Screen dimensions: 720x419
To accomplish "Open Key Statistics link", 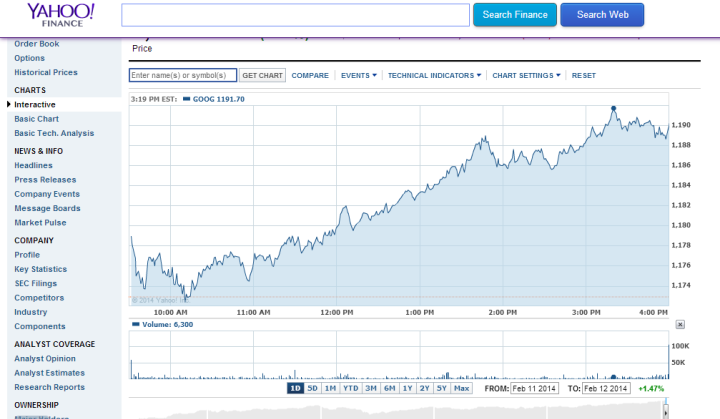I will coord(41,269).
